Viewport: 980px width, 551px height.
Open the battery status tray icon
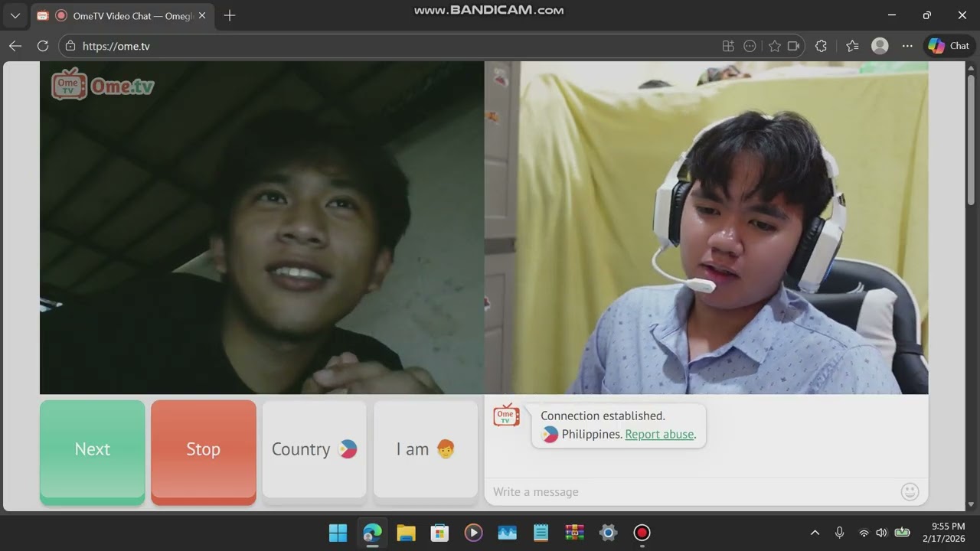[x=903, y=533]
